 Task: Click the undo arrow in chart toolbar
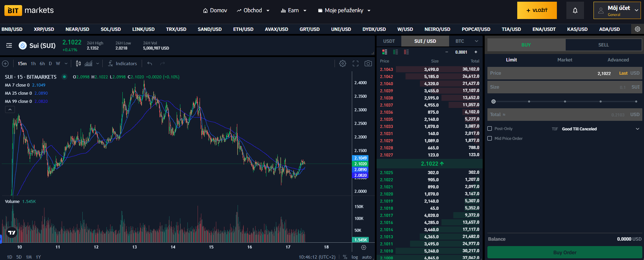coord(149,63)
